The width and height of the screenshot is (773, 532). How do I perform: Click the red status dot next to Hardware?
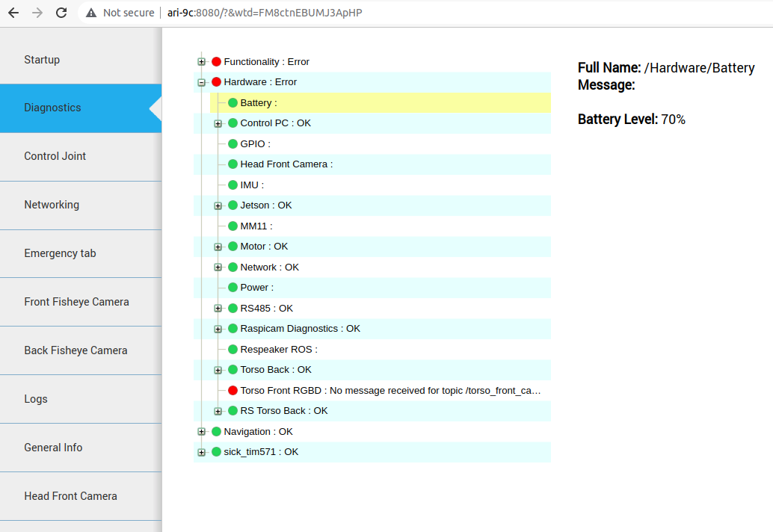(x=216, y=81)
